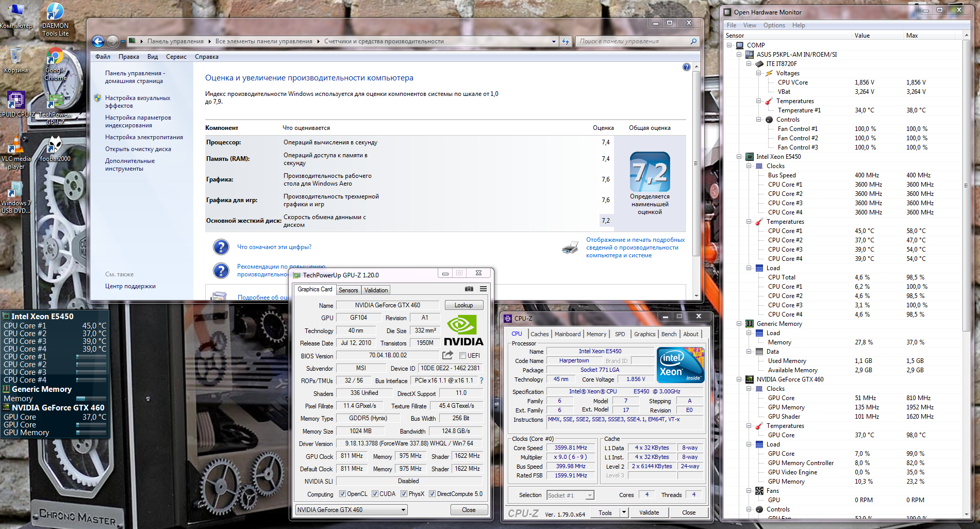
Task: Collapse the Intel Xeon E5450 node in Hardware Monitor
Action: point(739,157)
